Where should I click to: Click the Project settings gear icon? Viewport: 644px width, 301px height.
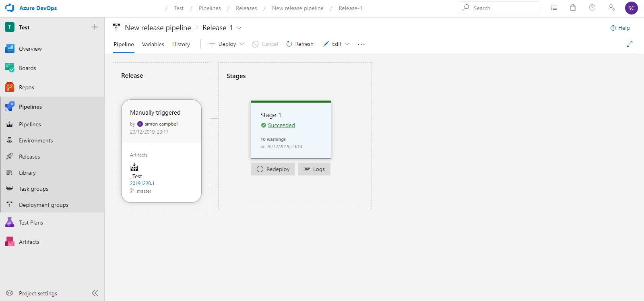coord(10,293)
